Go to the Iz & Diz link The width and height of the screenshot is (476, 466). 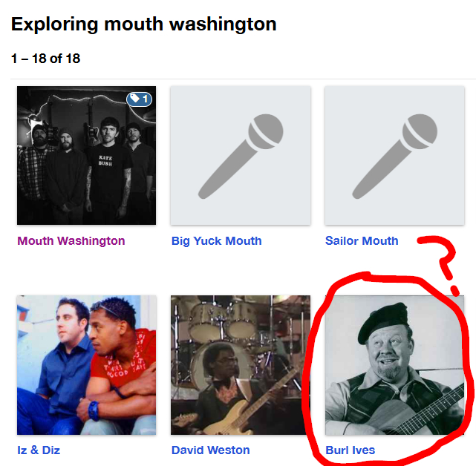39,450
